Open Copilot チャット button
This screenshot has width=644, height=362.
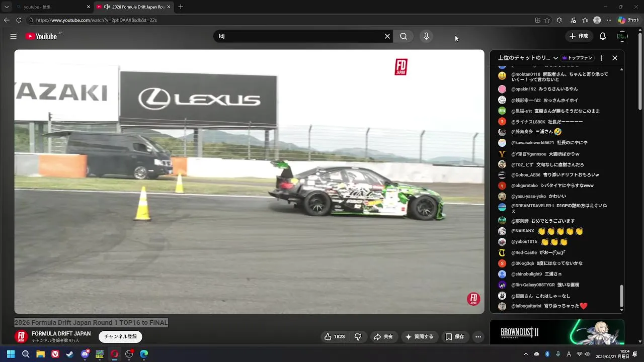tap(629, 20)
